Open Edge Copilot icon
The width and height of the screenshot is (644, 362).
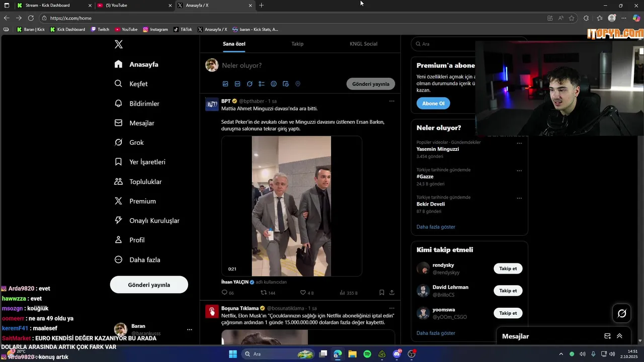pyautogui.click(x=636, y=18)
